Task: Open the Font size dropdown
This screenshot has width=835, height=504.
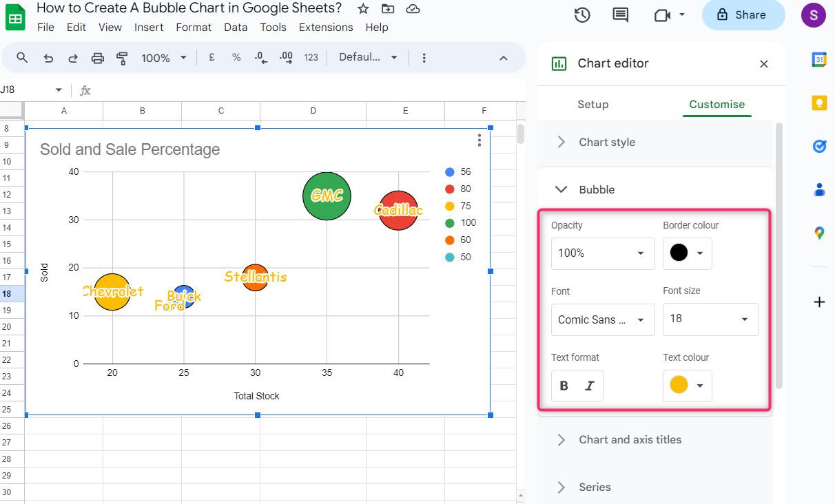Action: click(x=710, y=319)
